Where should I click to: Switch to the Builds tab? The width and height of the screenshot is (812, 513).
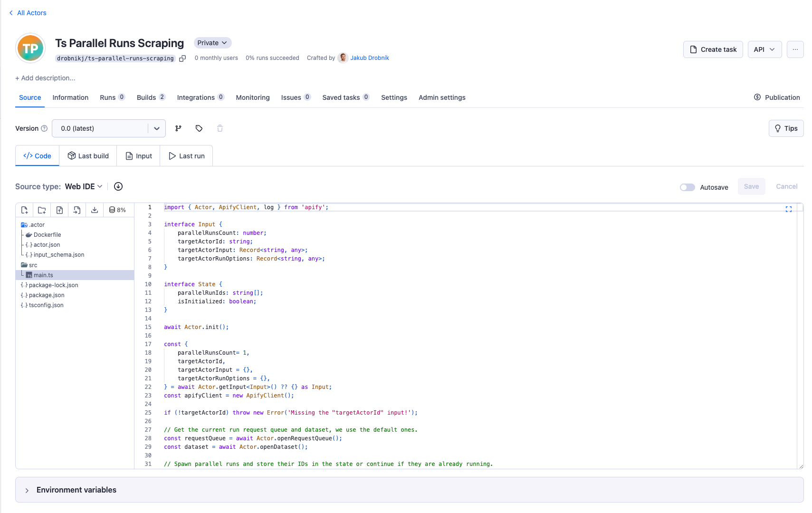[146, 97]
